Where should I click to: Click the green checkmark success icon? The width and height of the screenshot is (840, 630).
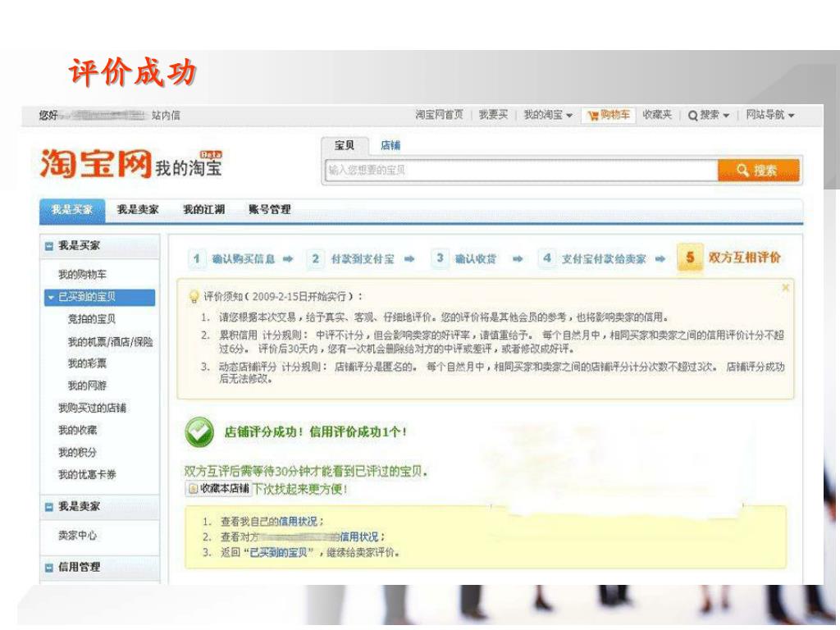(x=199, y=432)
